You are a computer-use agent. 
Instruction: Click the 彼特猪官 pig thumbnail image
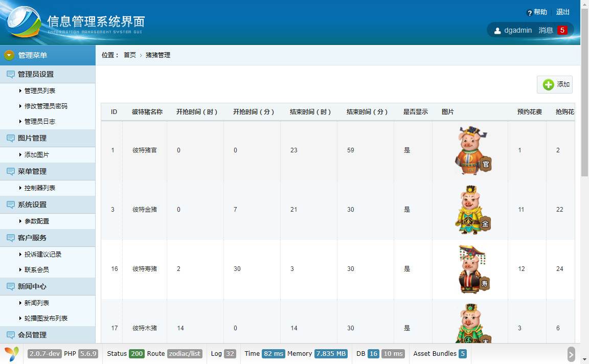[473, 150]
